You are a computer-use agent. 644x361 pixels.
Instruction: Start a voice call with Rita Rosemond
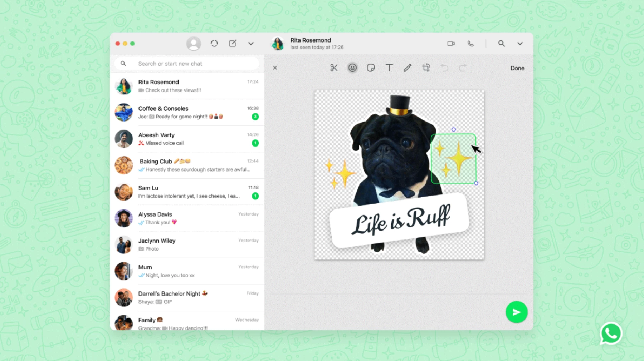pyautogui.click(x=470, y=43)
